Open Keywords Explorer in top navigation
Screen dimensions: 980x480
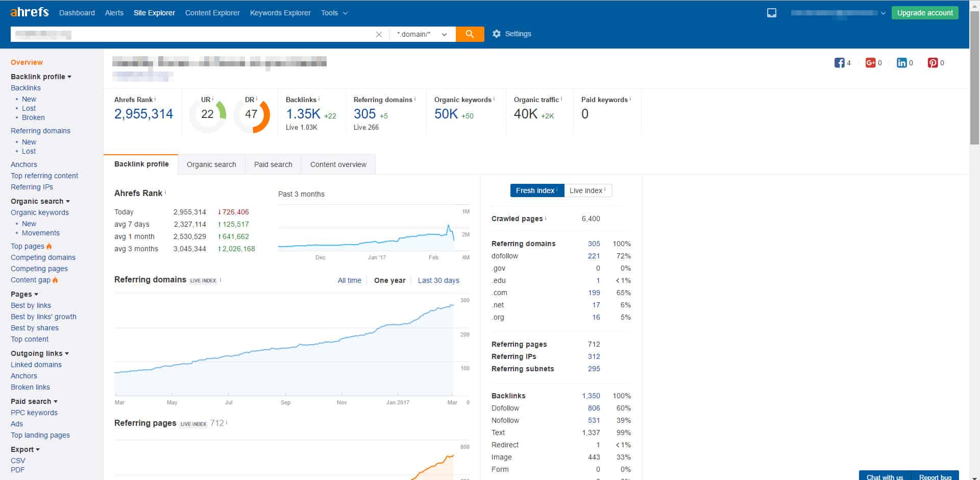(280, 13)
